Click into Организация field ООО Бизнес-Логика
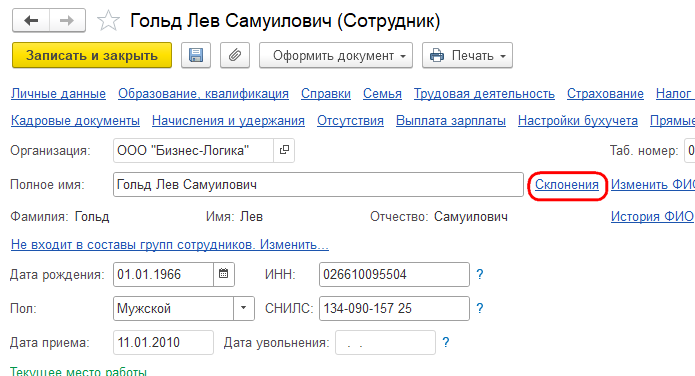695x376 pixels. [x=193, y=150]
